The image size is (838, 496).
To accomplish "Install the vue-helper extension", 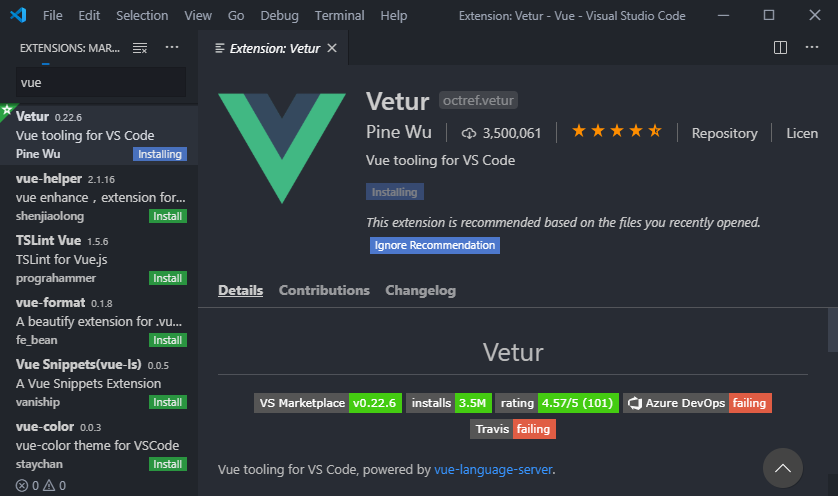I will (168, 216).
